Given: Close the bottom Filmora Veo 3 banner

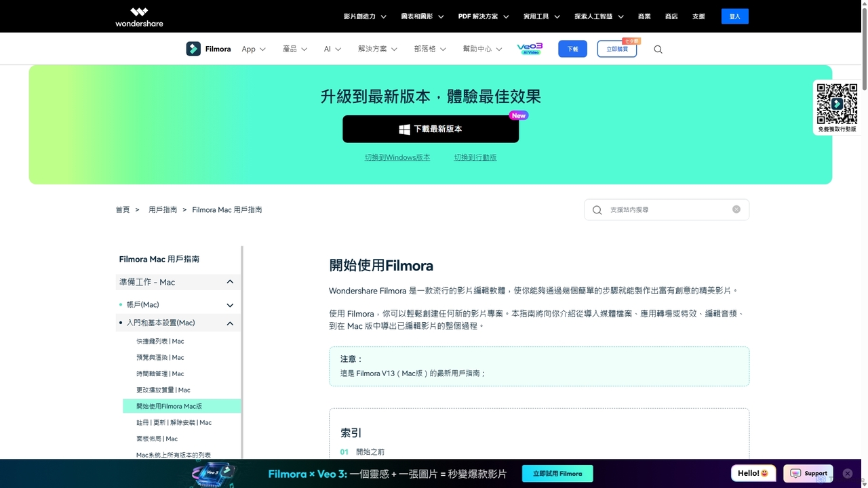Looking at the screenshot, I should point(847,473).
